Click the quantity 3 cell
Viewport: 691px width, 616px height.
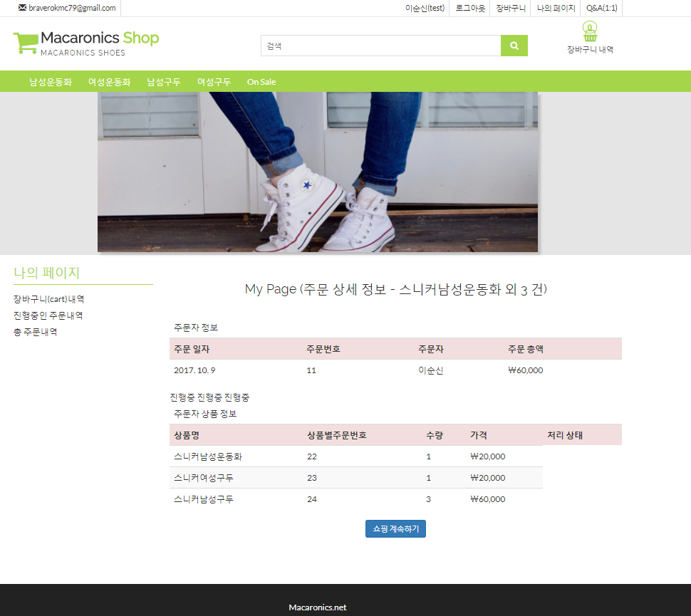pyautogui.click(x=428, y=499)
